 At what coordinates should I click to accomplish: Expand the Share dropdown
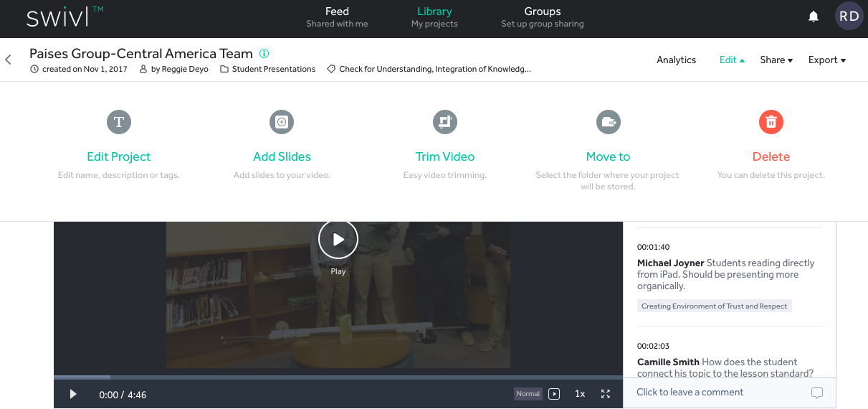[x=776, y=60]
